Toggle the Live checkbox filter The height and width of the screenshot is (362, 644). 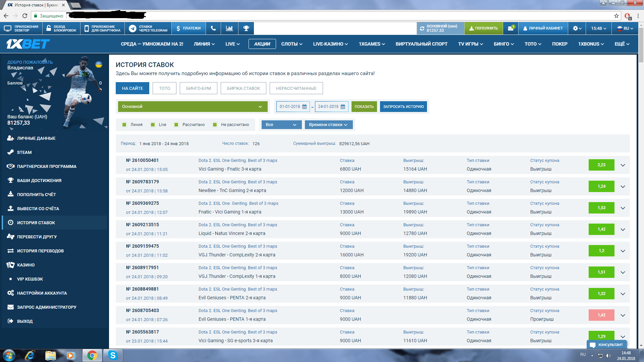click(x=153, y=125)
